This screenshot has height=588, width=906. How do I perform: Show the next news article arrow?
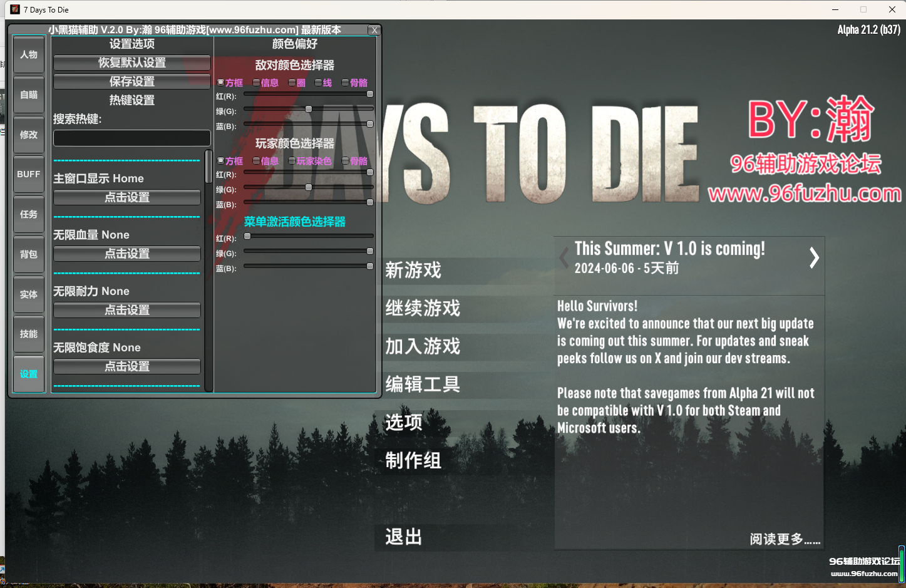point(813,257)
